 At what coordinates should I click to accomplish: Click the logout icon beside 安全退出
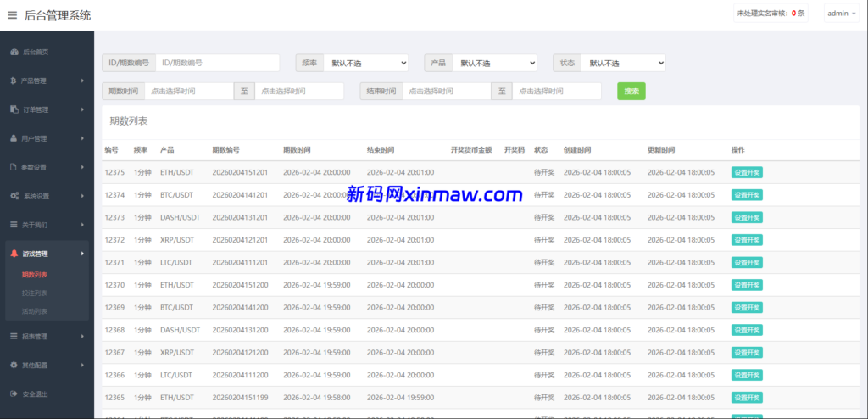pos(14,394)
